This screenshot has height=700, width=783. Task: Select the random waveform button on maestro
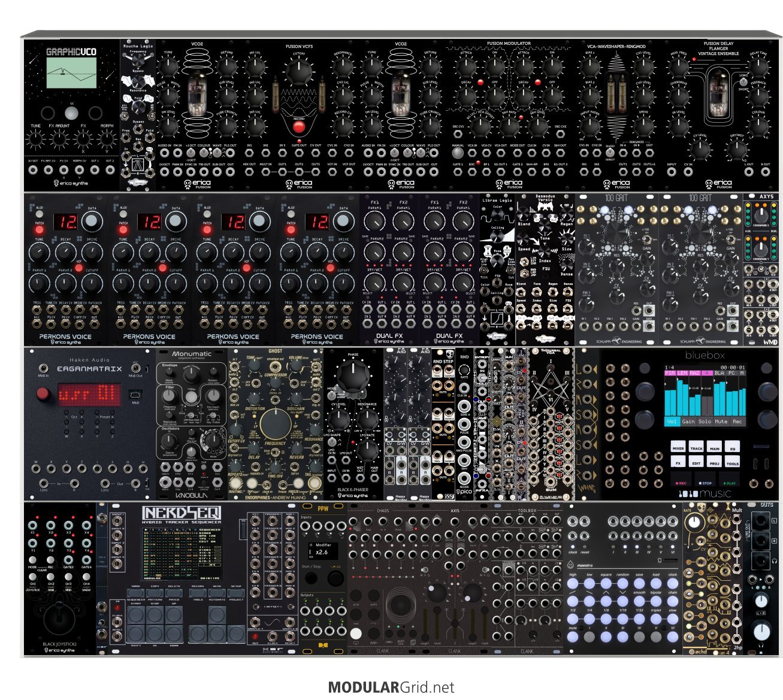click(622, 583)
